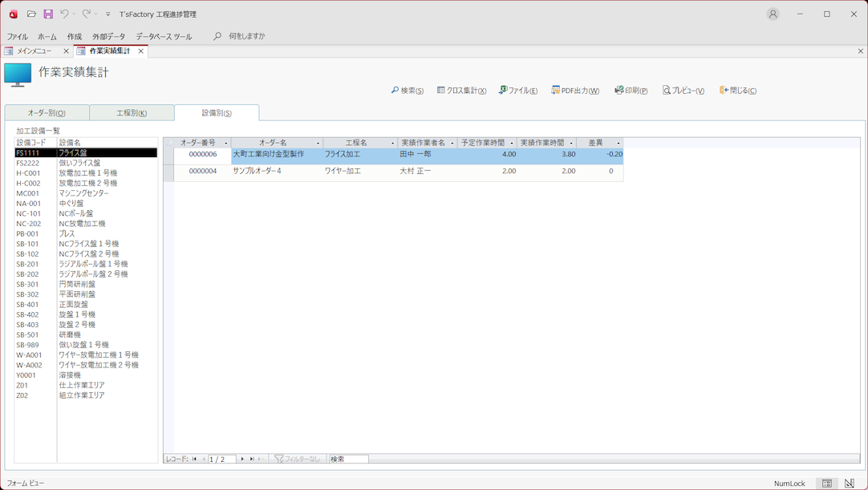Click the Undo arrow icon
The width and height of the screenshot is (868, 490).
[64, 14]
